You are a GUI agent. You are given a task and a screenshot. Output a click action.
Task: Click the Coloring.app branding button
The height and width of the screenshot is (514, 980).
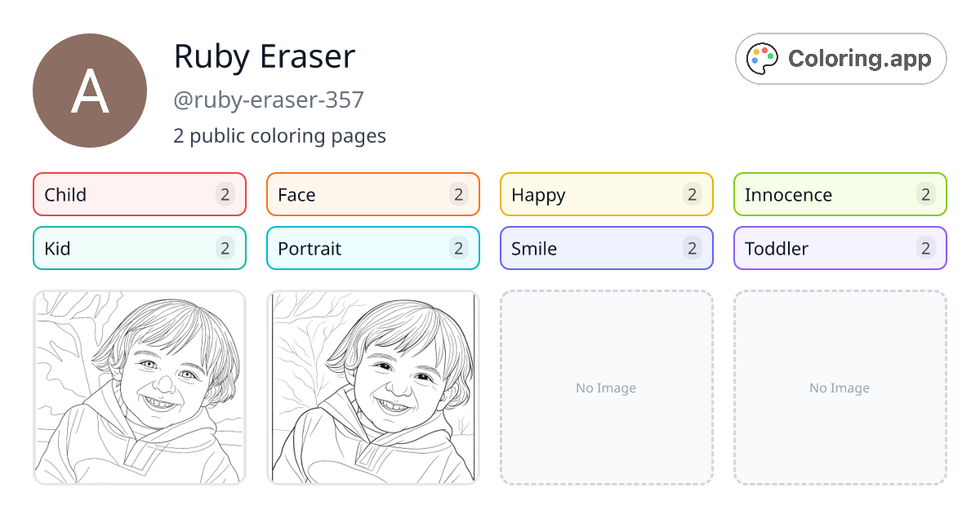[x=840, y=58]
